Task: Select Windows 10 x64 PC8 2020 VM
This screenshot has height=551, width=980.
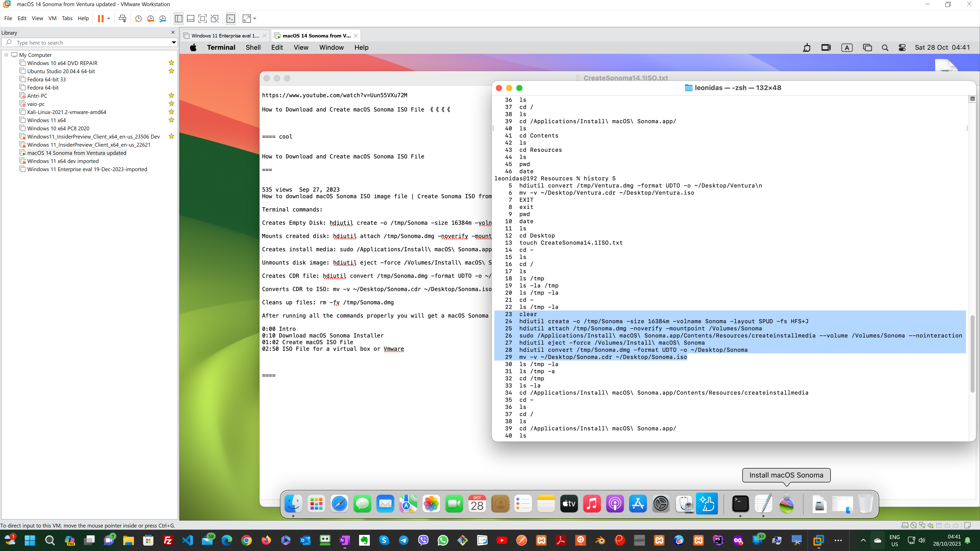Action: [58, 128]
